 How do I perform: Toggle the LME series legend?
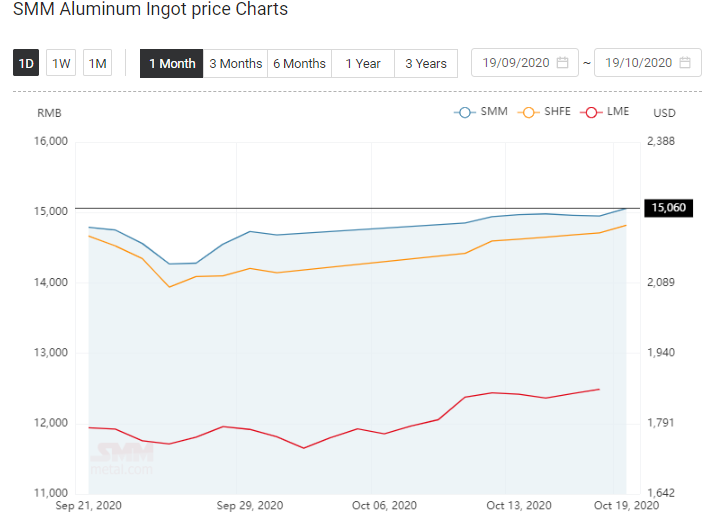605,112
